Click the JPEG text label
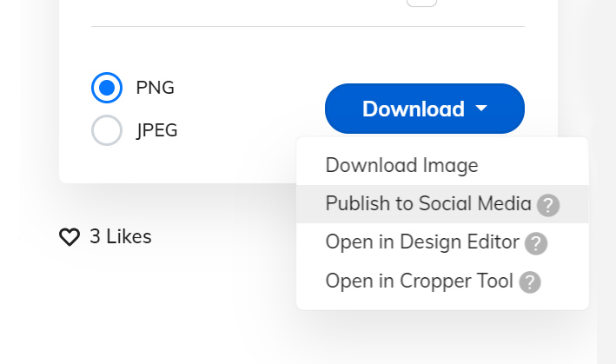The image size is (616, 364). pos(157,130)
